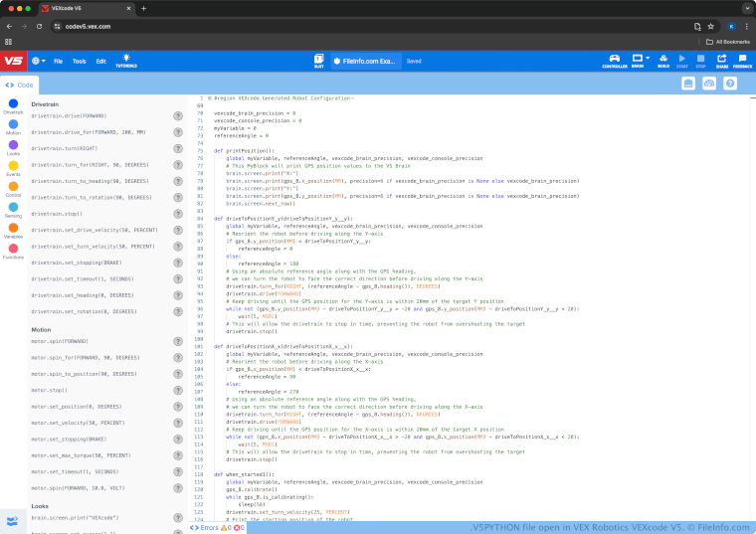Open the language globe dropdown
The height and width of the screenshot is (534, 756).
click(x=39, y=62)
